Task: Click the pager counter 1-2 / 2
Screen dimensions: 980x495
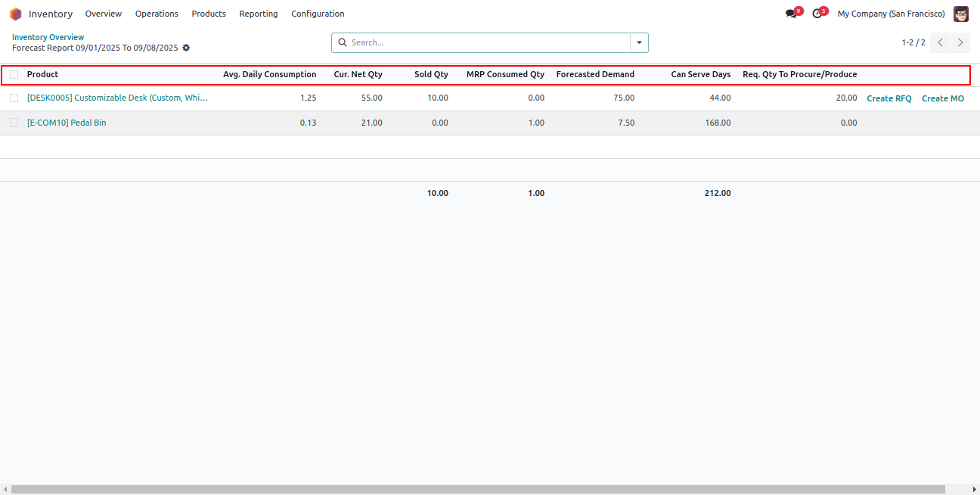Action: pyautogui.click(x=913, y=42)
